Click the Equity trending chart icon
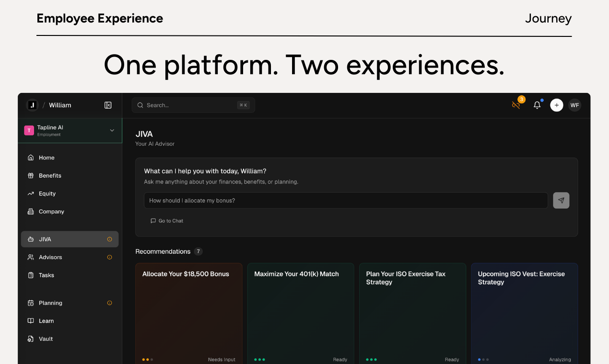Viewport: 609px width, 364px height. point(30,193)
